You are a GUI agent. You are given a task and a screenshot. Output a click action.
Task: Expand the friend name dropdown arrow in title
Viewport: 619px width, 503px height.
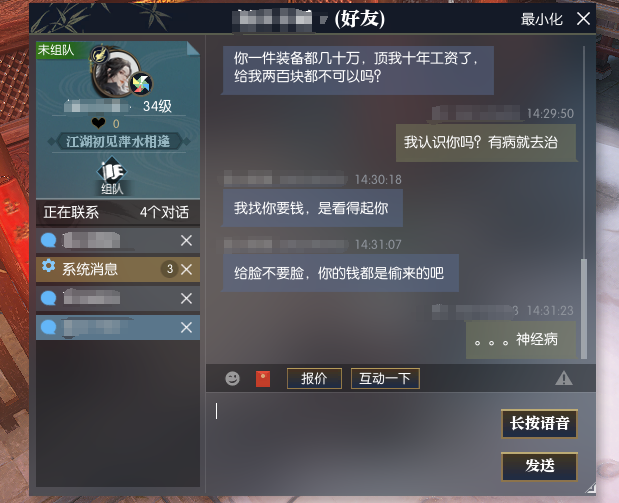(324, 19)
